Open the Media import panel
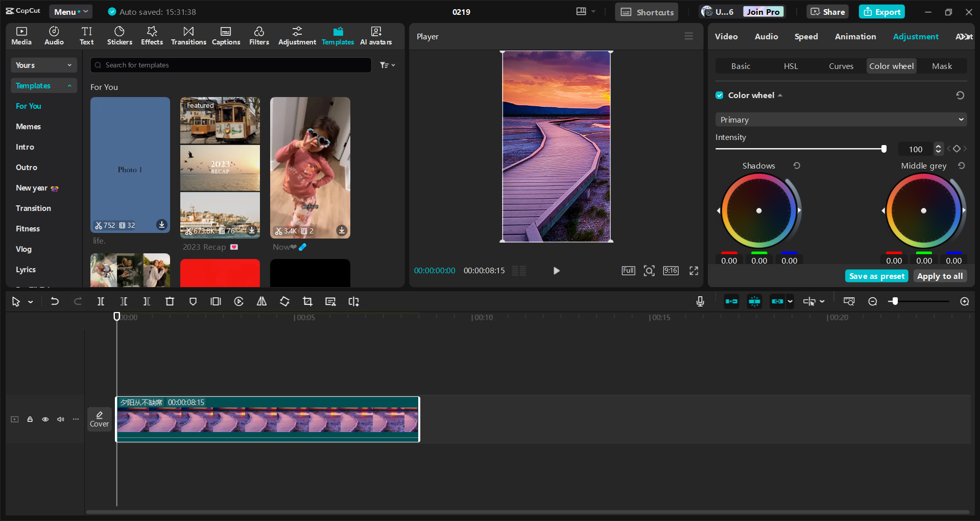 click(21, 35)
